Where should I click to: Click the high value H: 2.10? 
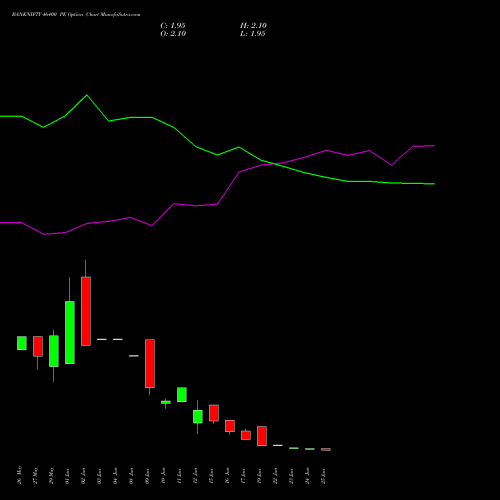pos(253,26)
